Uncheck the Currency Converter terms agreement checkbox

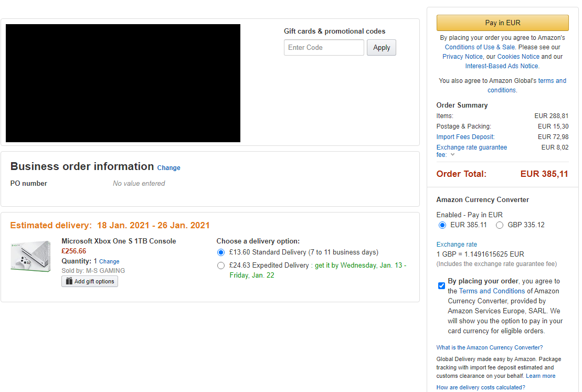pyautogui.click(x=441, y=285)
